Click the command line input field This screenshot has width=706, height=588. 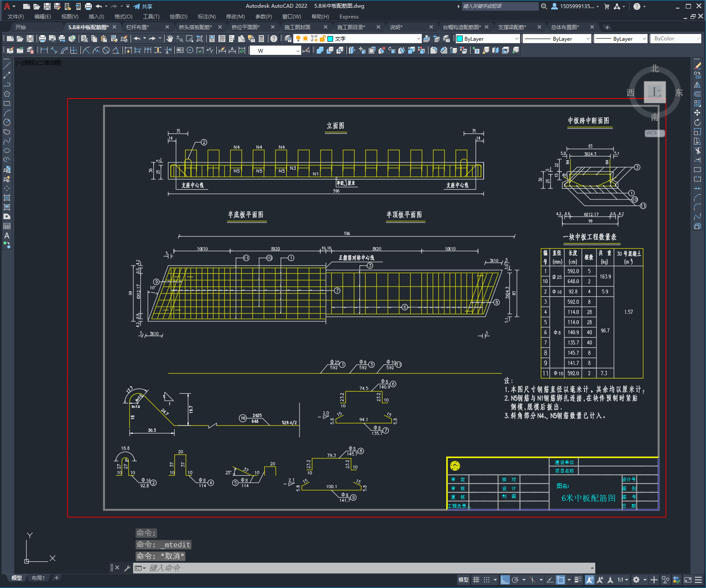(365, 568)
